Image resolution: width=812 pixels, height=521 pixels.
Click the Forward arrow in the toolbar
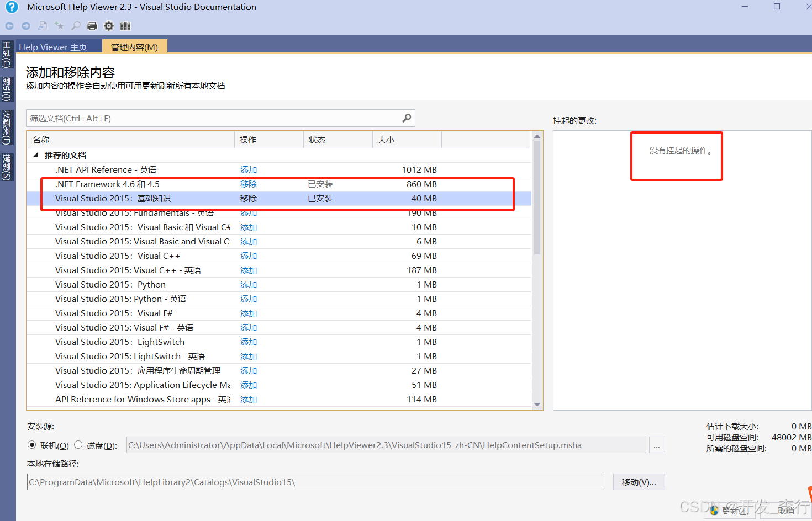[x=26, y=26]
